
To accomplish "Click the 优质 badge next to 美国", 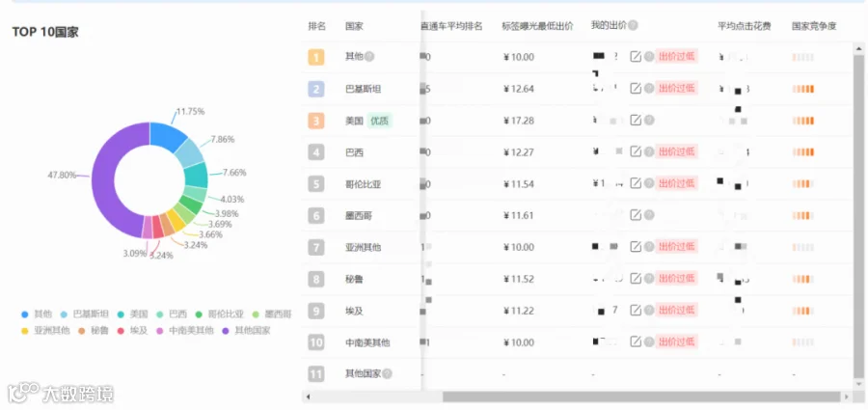I will tap(379, 121).
